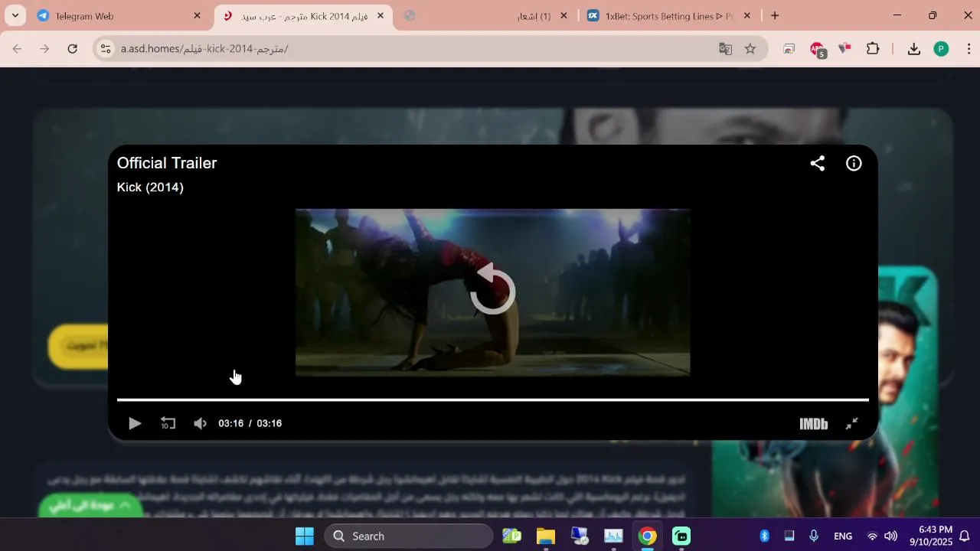Switch to the (1) اشعار tab
Screen dimensions: 980x551
point(486,16)
